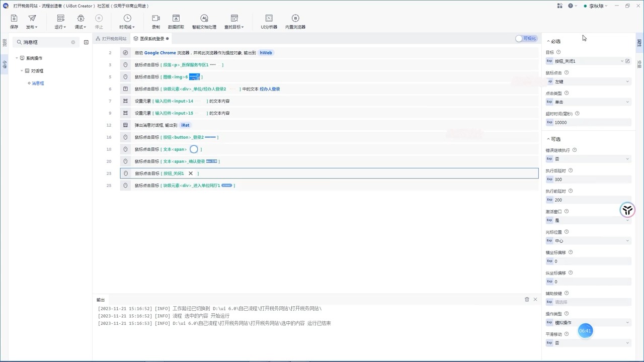Collapse the 系统操作 tree node
The image size is (644, 362).
[17, 58]
